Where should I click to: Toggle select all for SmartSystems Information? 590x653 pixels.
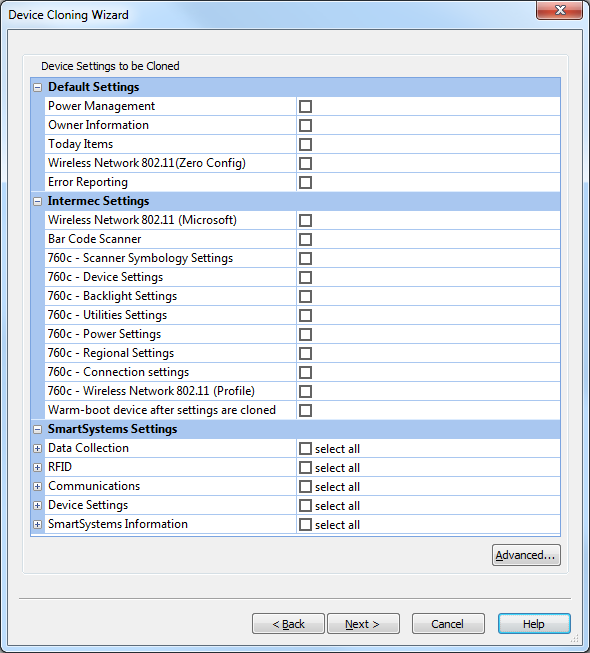click(305, 524)
